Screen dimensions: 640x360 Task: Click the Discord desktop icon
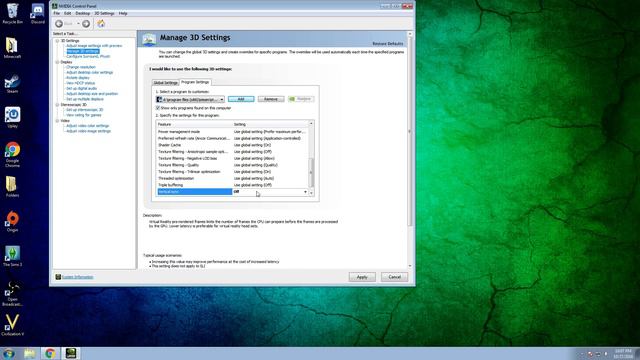tap(38, 13)
